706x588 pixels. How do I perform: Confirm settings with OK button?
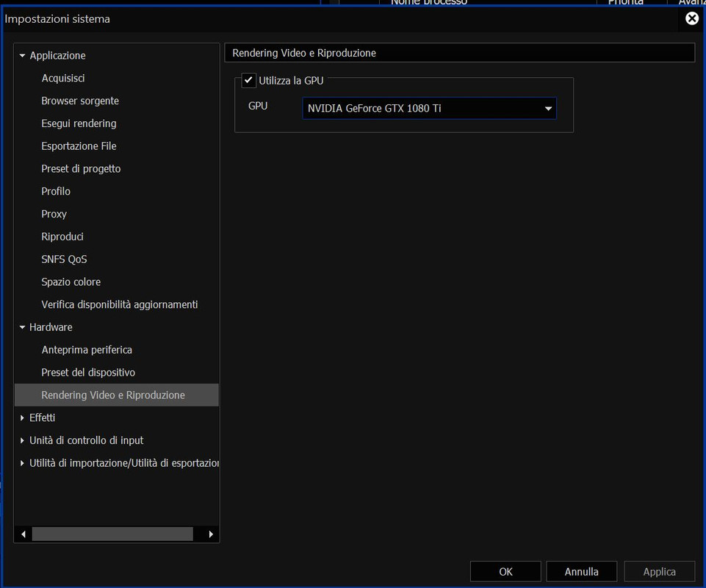click(x=505, y=572)
